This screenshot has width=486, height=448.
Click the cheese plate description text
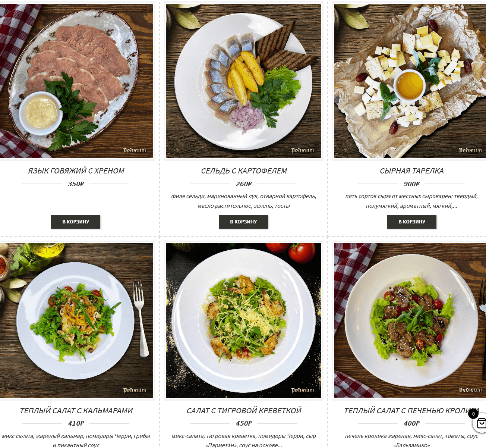(411, 201)
